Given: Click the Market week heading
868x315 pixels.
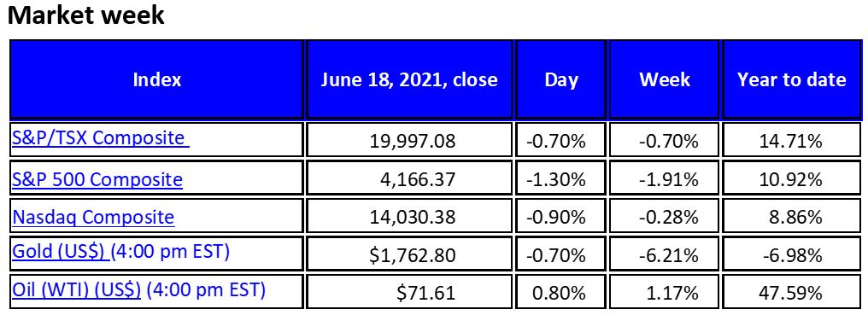Looking at the screenshot, I should (86, 15).
